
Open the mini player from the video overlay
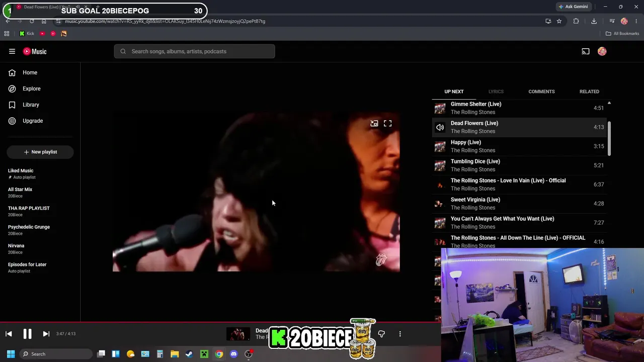click(x=374, y=123)
